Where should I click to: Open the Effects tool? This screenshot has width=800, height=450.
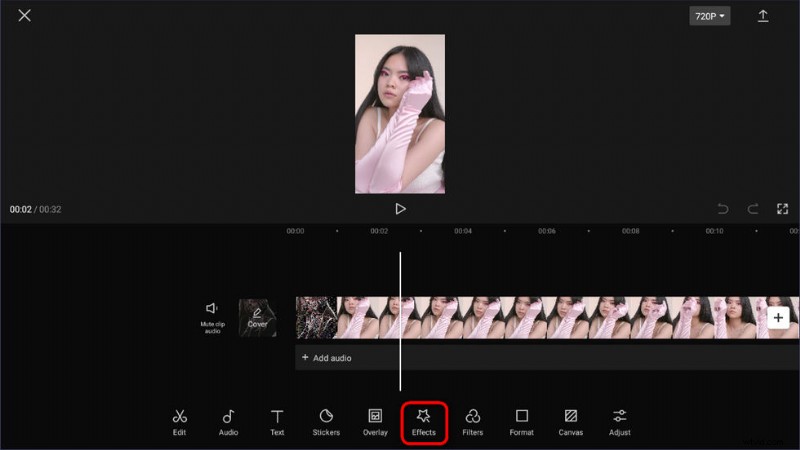[424, 422]
